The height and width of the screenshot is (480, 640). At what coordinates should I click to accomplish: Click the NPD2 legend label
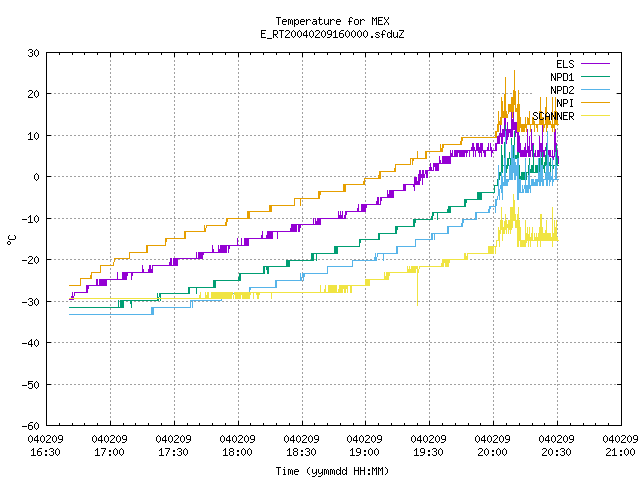click(562, 90)
